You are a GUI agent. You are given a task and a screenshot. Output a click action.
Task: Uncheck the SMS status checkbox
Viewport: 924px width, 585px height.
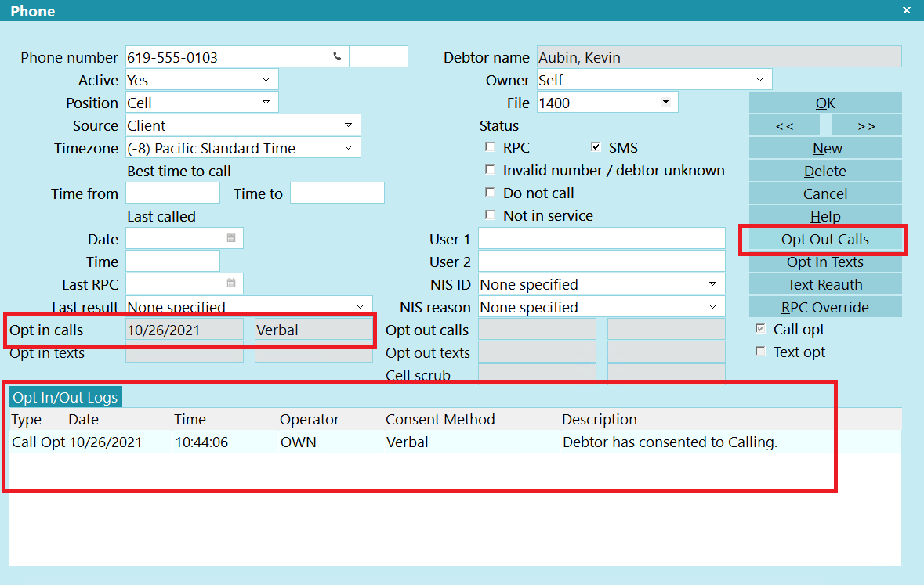(596, 146)
